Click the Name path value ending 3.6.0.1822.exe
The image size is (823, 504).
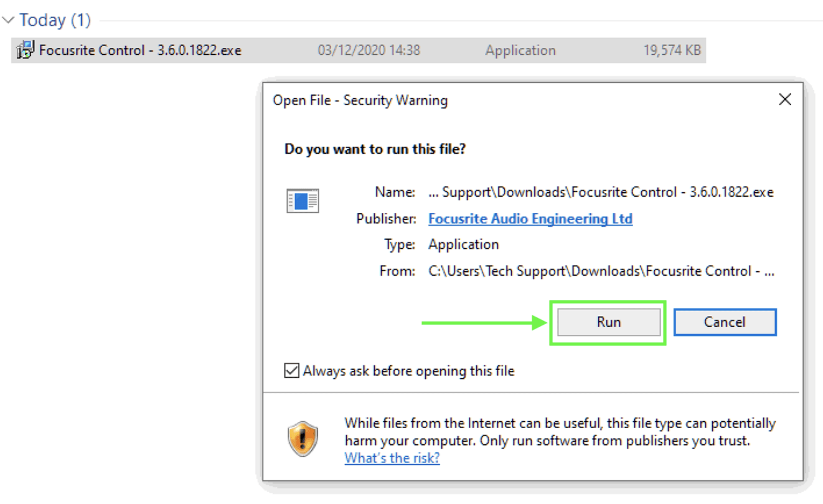coord(601,192)
